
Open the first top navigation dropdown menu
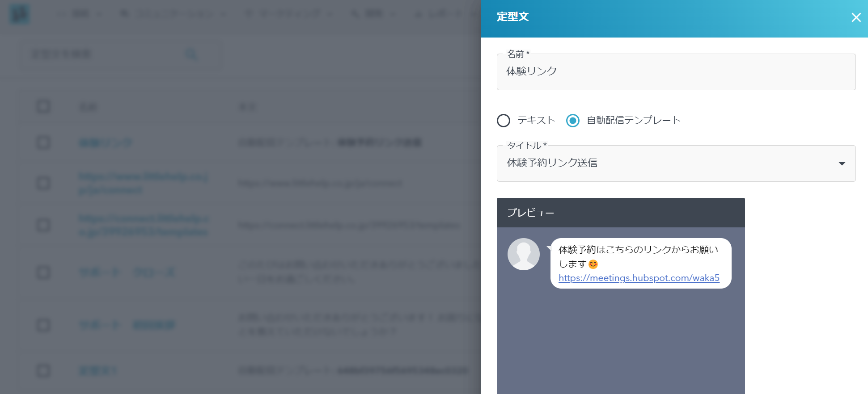click(x=80, y=14)
